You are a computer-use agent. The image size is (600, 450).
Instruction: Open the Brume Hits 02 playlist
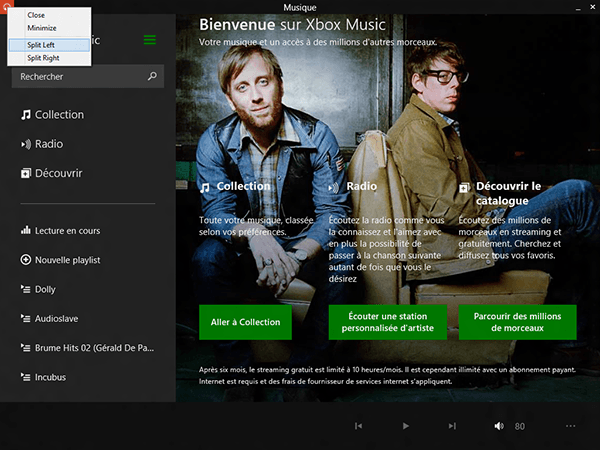tap(87, 348)
